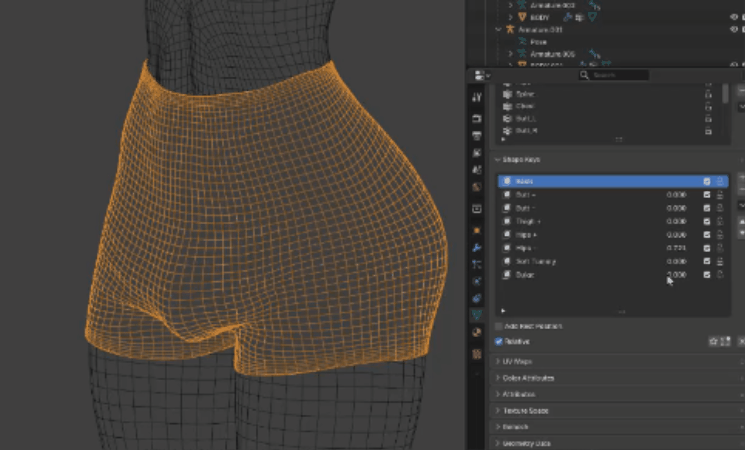Screen dimensions: 745x450
Task: Select Armature.005 in outliner
Action: (552, 54)
